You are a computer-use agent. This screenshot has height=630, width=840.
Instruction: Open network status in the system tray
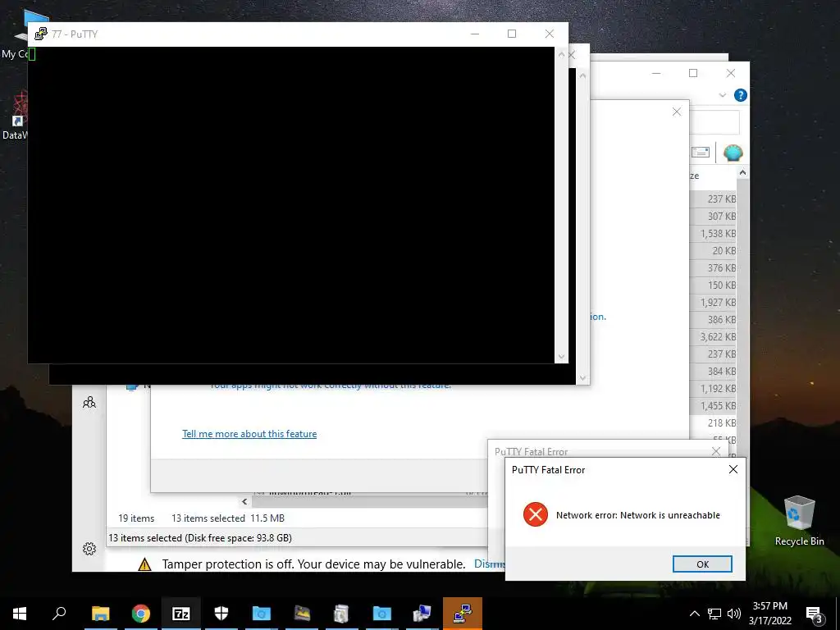714,614
